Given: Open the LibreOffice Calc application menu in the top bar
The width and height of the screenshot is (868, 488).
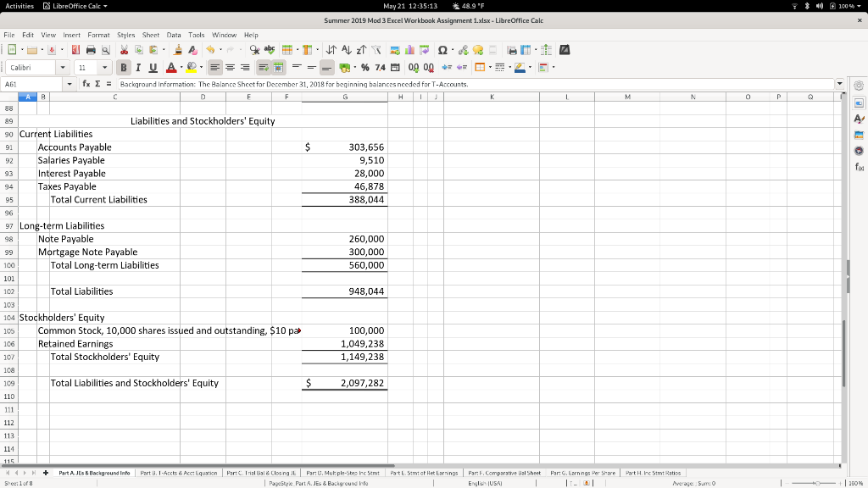Looking at the screenshot, I should click(x=75, y=6).
